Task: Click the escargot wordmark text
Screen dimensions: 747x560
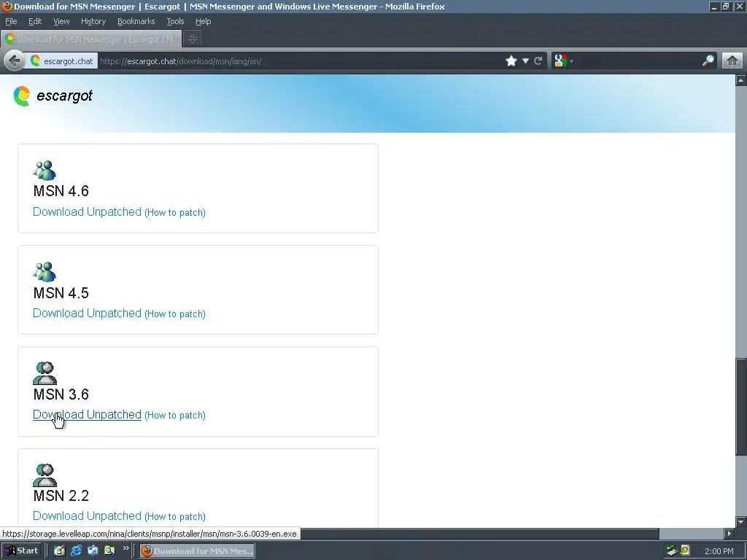Action: (64, 96)
